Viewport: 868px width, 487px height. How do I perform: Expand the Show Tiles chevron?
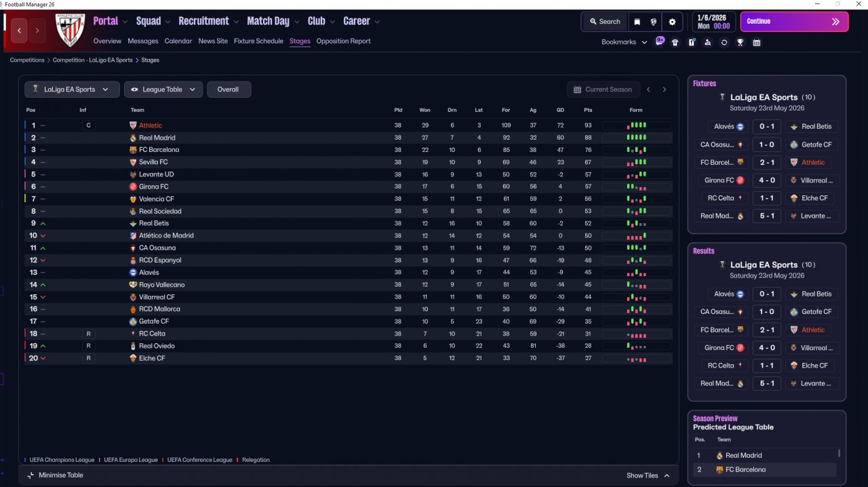pyautogui.click(x=667, y=475)
